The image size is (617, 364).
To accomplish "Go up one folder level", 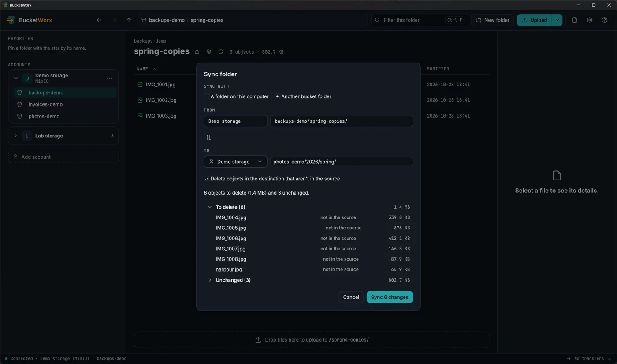I will tap(129, 20).
